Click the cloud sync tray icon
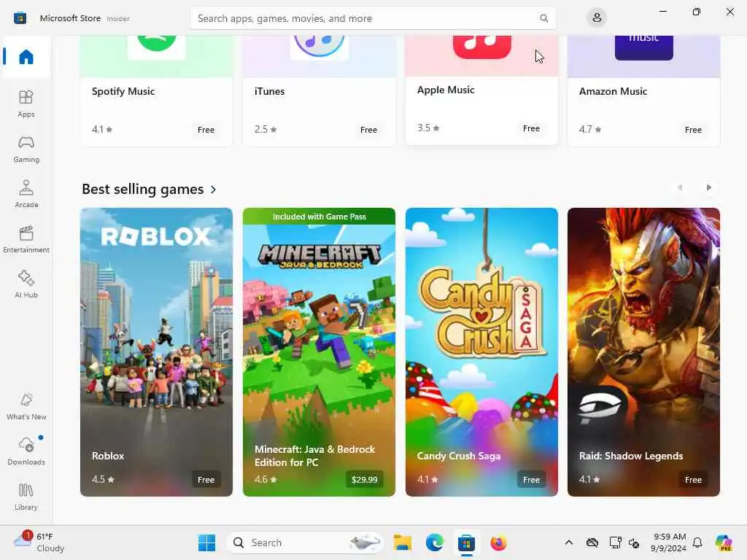Viewport: 747px width, 560px height. [592, 542]
